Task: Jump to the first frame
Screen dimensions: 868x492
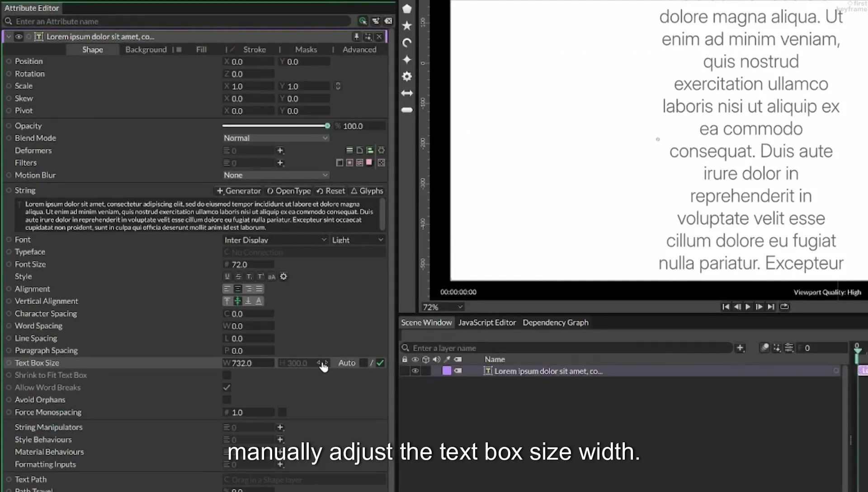Action: tap(726, 307)
